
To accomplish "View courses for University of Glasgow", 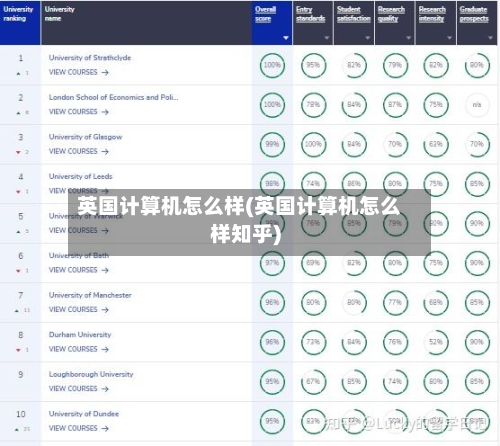I will [79, 151].
